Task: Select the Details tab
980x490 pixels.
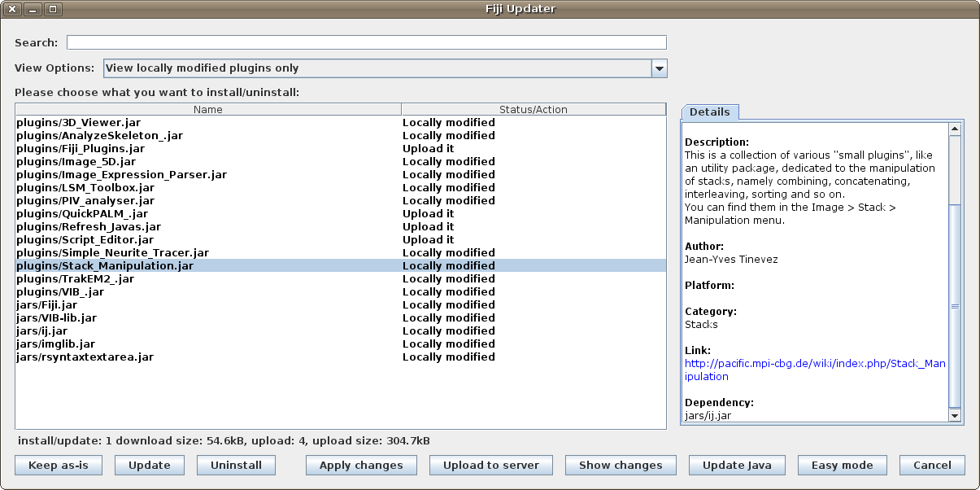Action: pyautogui.click(x=709, y=112)
